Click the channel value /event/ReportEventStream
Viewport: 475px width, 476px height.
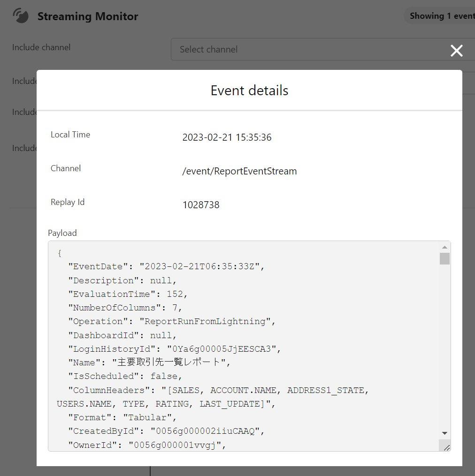pos(239,171)
